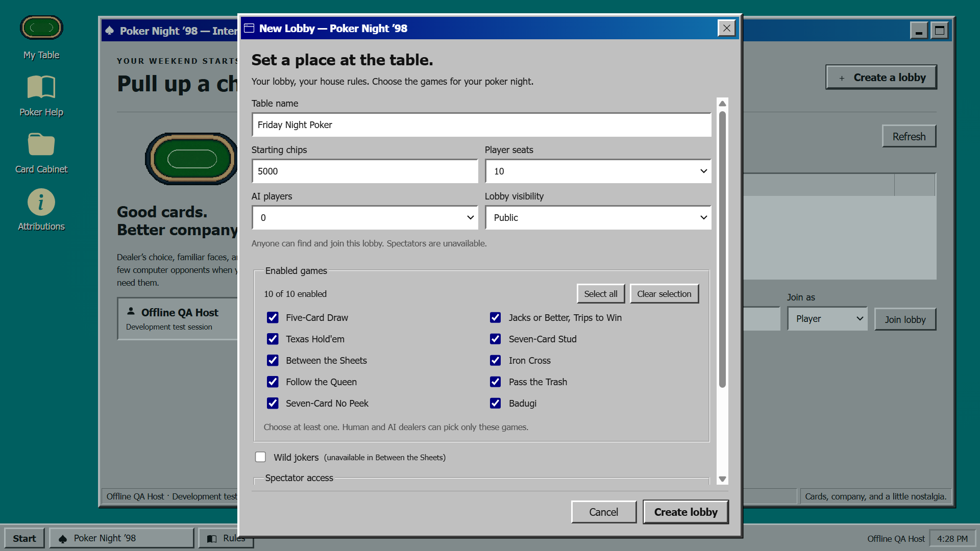Uncheck the Pass the Trash game
This screenshot has width=980, height=551.
click(495, 382)
